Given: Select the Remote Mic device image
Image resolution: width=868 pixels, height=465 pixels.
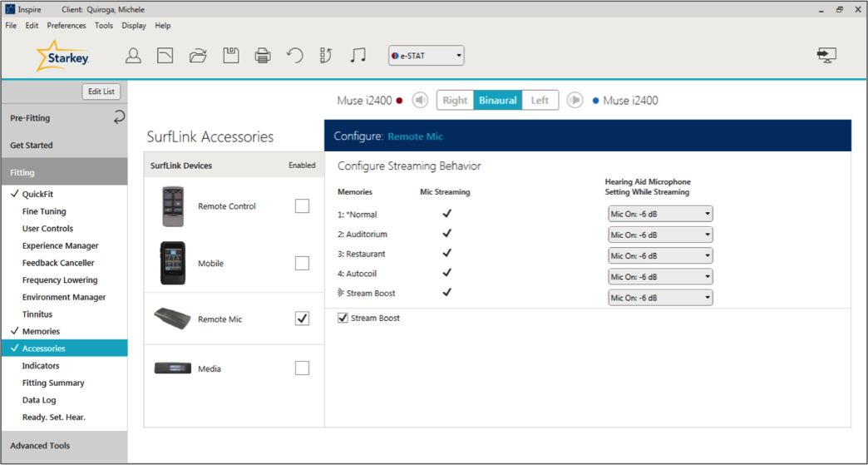Looking at the screenshot, I should 173,319.
